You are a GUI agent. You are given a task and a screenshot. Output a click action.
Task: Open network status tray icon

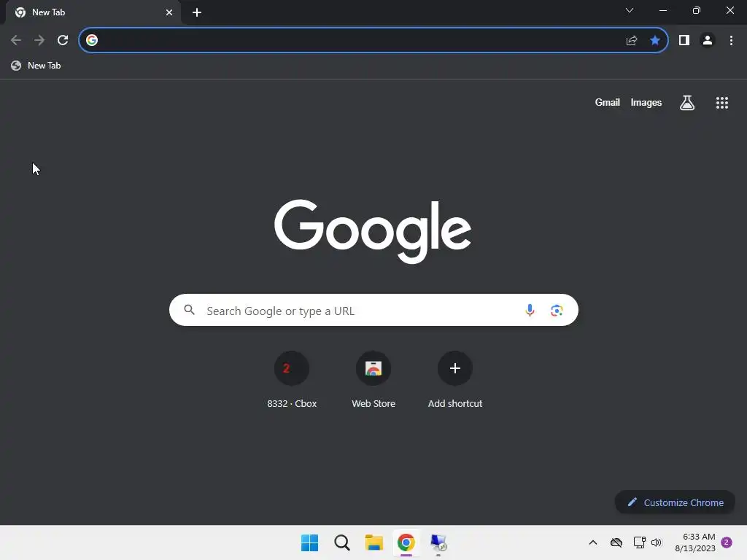(639, 542)
